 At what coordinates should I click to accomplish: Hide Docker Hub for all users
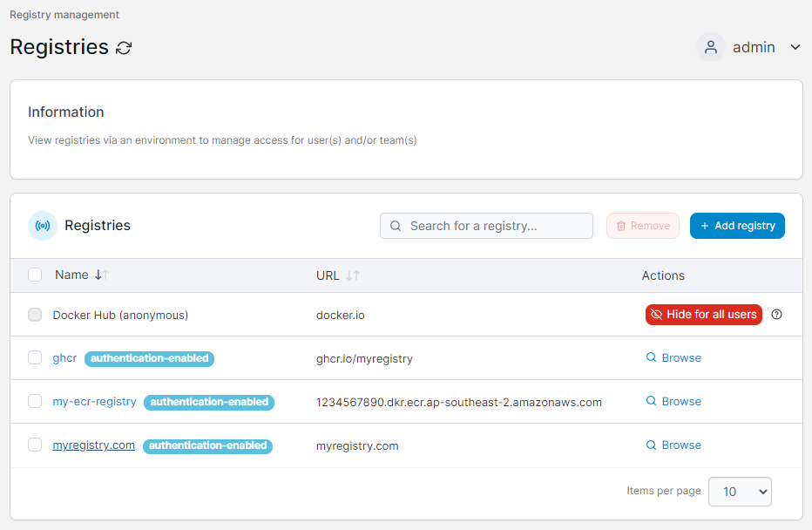pyautogui.click(x=703, y=314)
